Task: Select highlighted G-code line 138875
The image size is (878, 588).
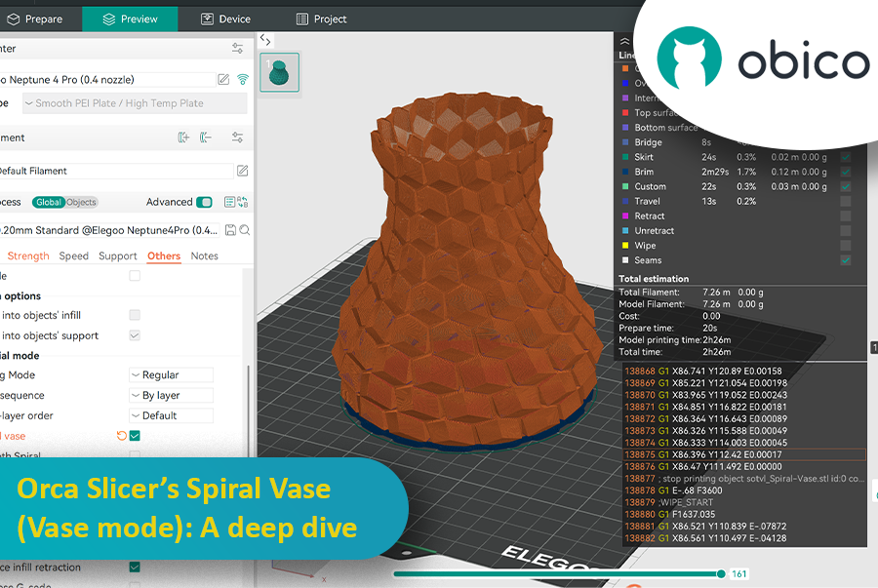Action: [744, 454]
